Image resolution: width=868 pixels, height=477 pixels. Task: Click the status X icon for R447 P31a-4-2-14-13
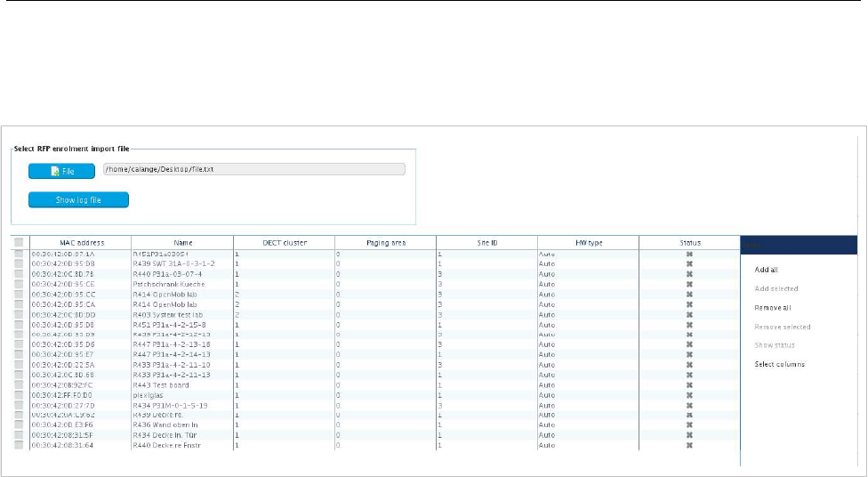[689, 354]
